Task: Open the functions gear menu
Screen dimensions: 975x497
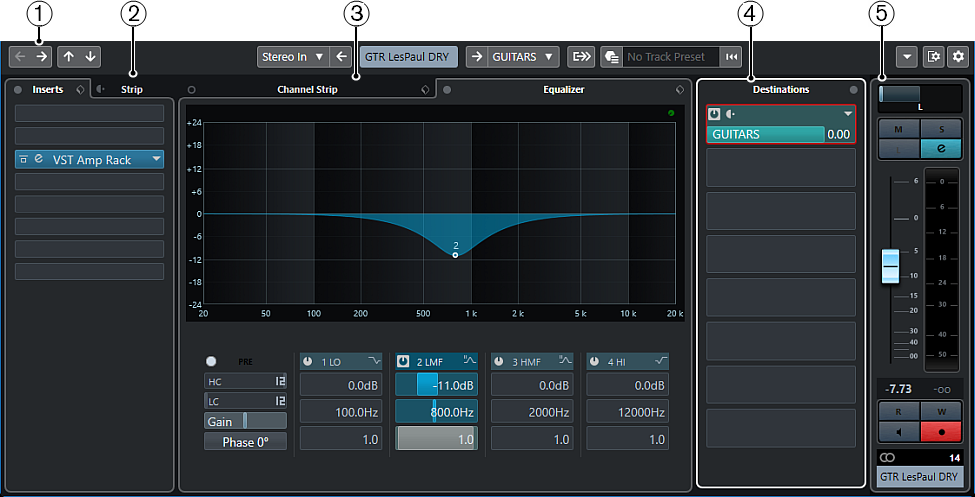Action: [x=958, y=57]
